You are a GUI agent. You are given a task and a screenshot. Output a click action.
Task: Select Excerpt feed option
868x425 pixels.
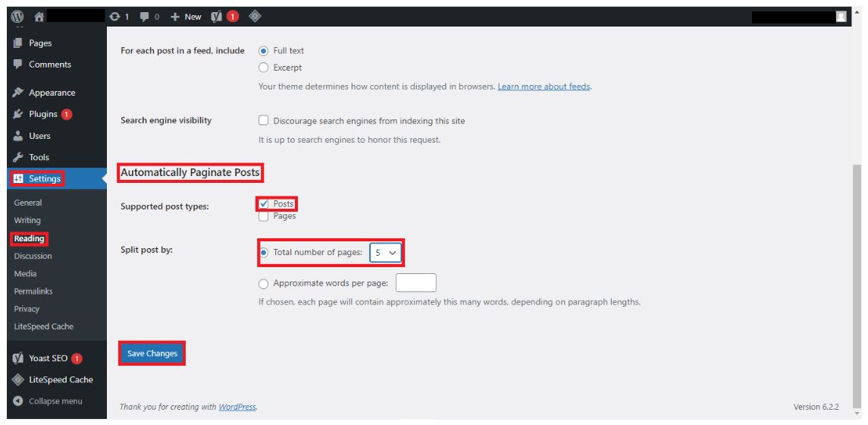(x=264, y=68)
